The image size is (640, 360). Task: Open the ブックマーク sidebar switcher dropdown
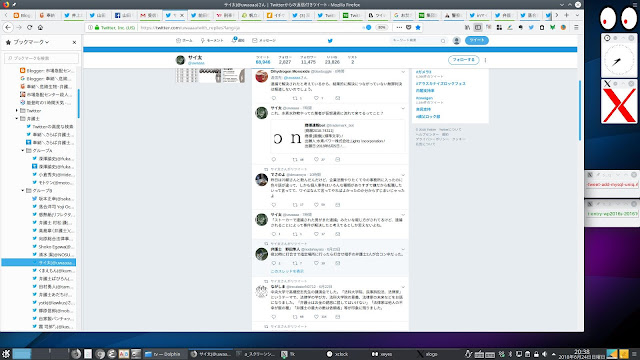27,42
